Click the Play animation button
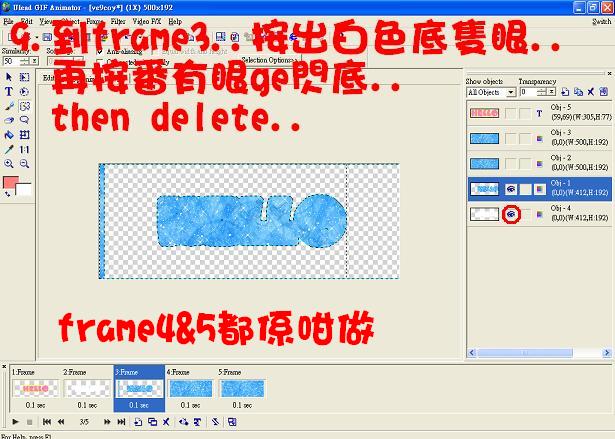The width and height of the screenshot is (615, 439). [15, 422]
